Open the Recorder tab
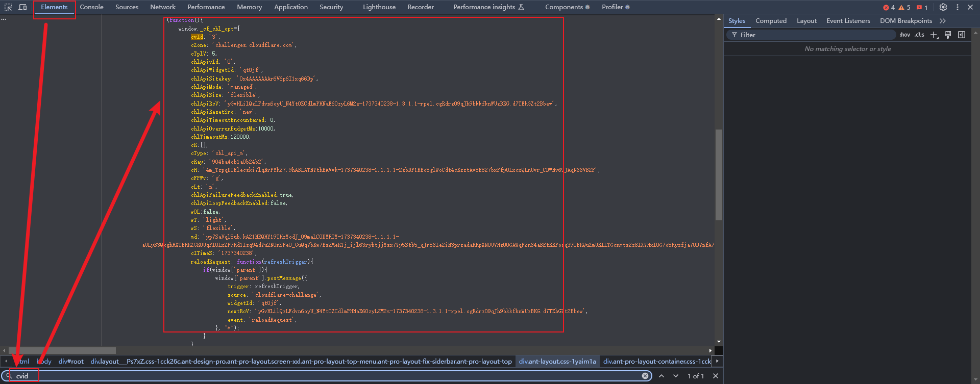This screenshot has height=384, width=980. pos(421,7)
